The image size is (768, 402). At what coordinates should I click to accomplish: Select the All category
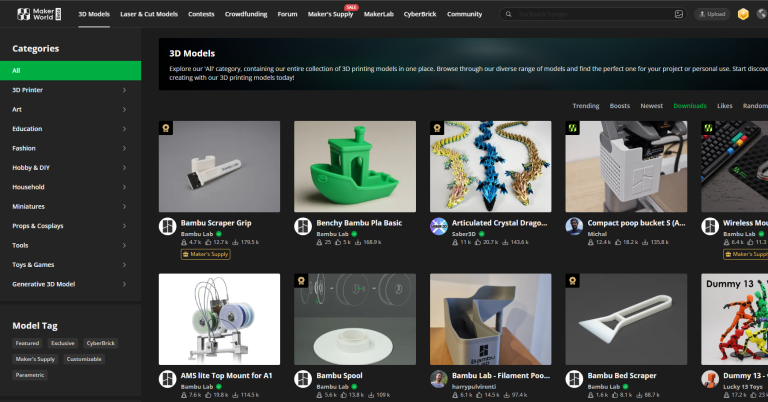(x=71, y=71)
